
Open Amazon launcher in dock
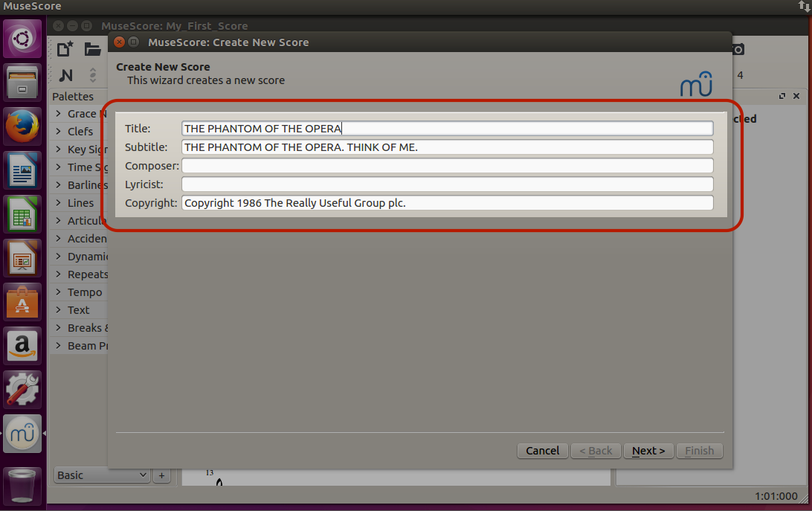tap(22, 346)
